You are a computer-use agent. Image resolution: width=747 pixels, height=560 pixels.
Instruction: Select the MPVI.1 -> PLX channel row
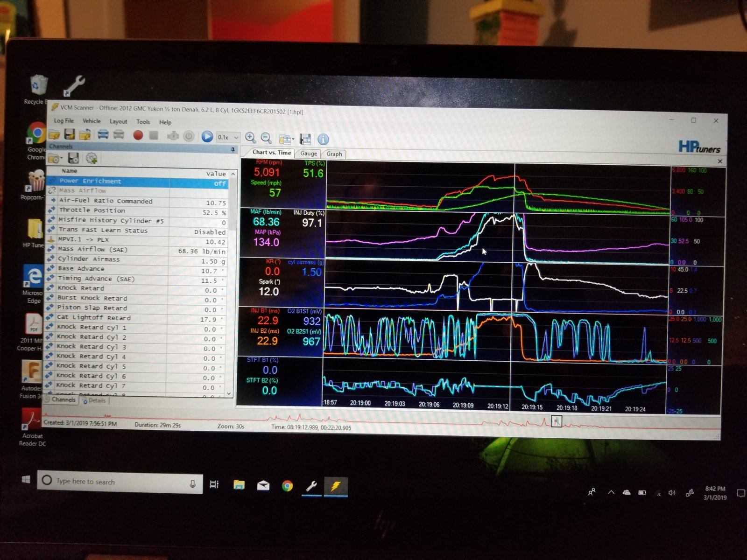(x=137, y=241)
